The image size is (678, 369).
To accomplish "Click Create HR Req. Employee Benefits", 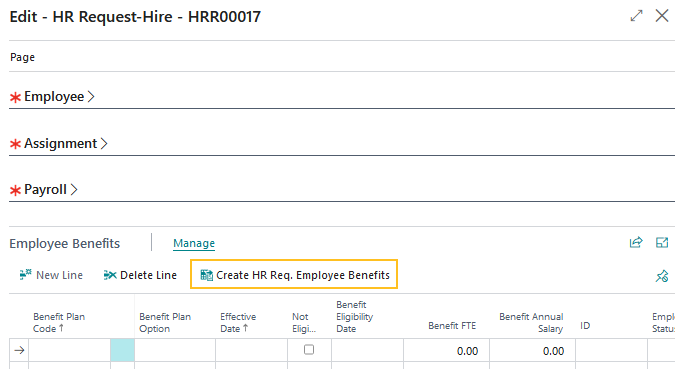I will (x=294, y=275).
